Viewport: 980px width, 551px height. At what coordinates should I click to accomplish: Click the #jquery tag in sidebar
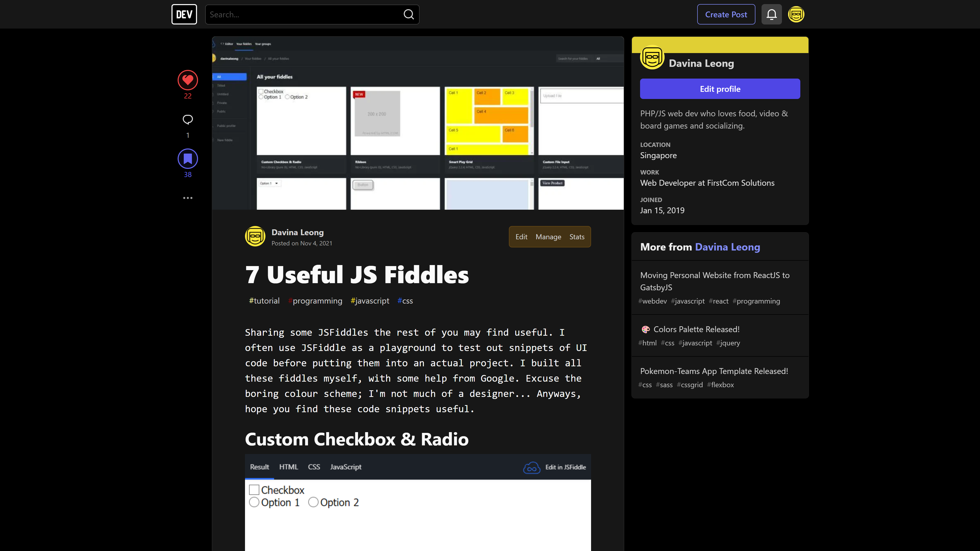[728, 343]
